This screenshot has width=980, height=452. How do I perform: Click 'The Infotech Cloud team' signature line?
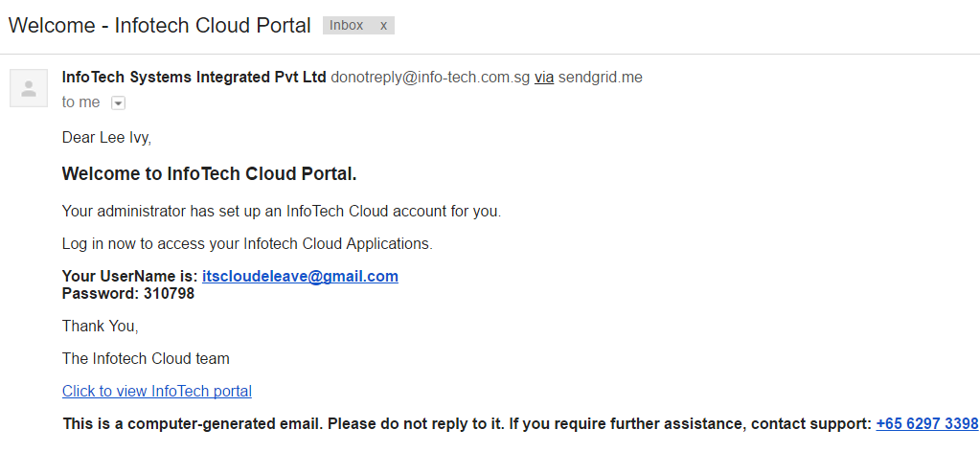(x=146, y=359)
